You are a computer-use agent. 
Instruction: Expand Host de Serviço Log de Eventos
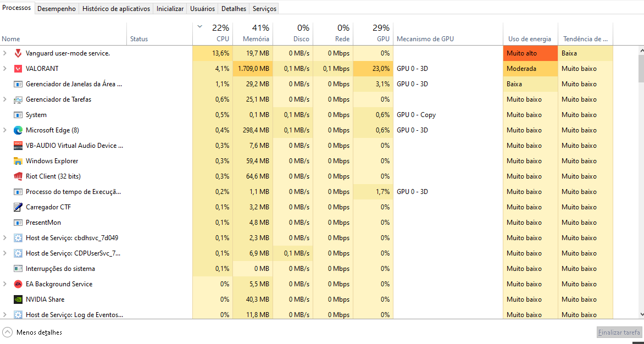click(x=5, y=315)
